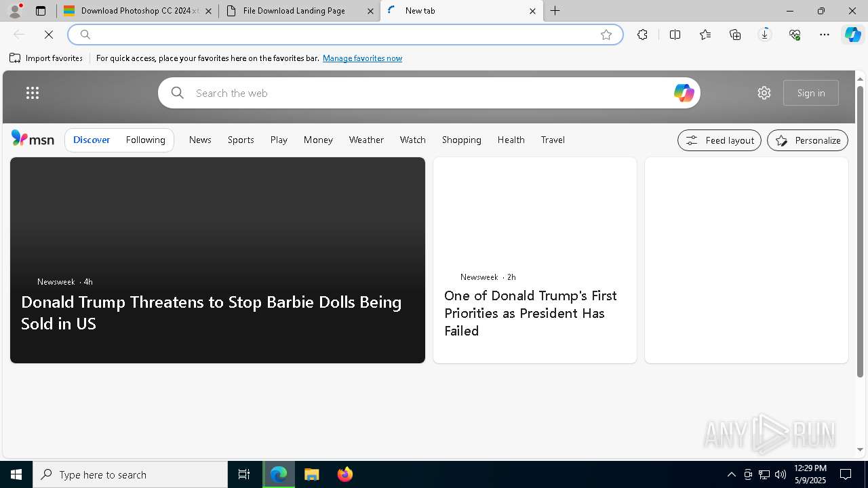Go to the msn logo home
The image size is (868, 488).
33,139
